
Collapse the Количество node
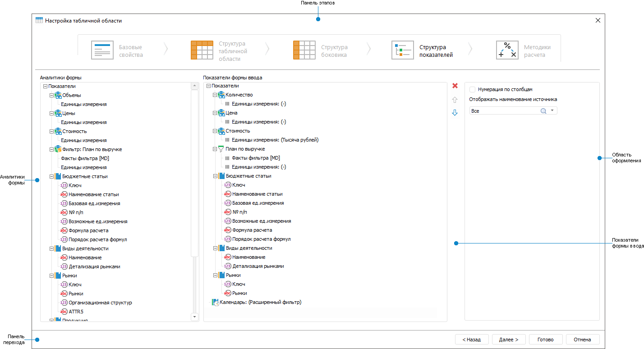(x=215, y=95)
